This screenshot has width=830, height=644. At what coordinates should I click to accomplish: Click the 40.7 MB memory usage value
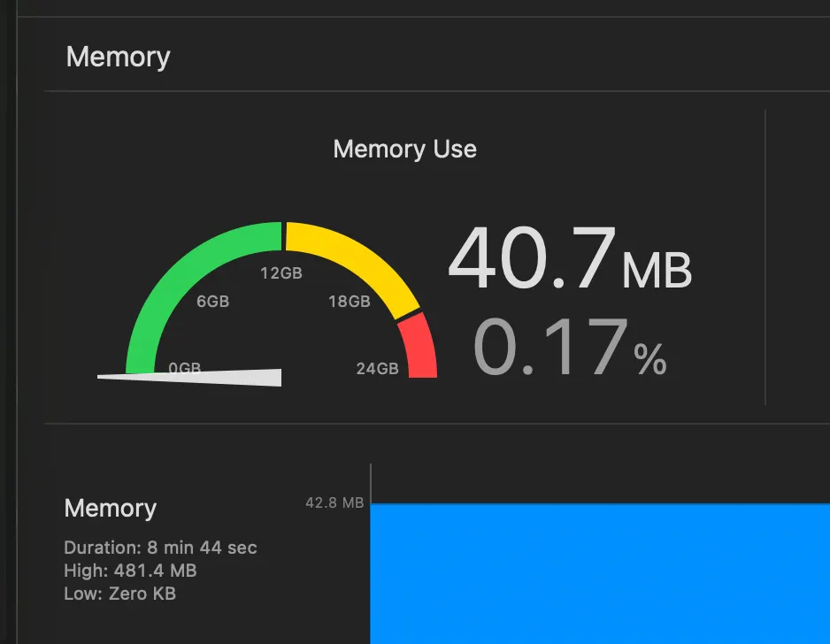[x=570, y=257]
